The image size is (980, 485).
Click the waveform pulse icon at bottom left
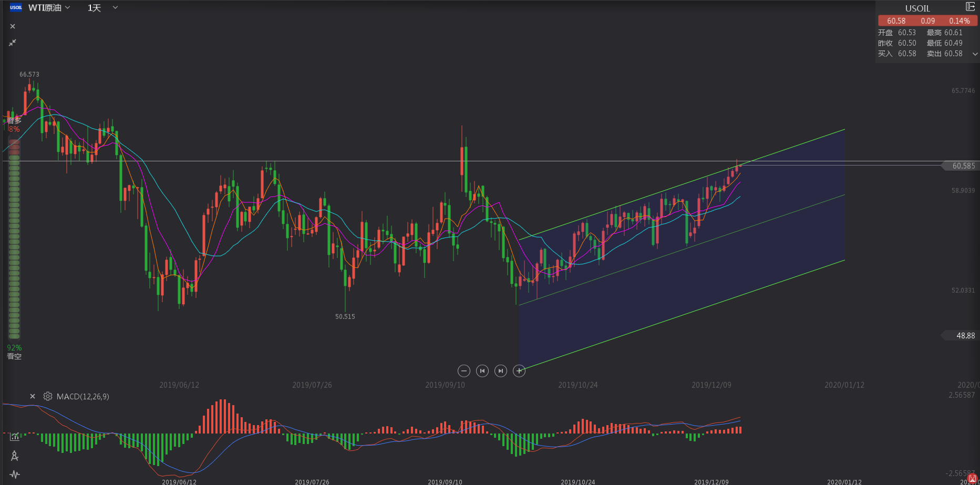point(15,474)
